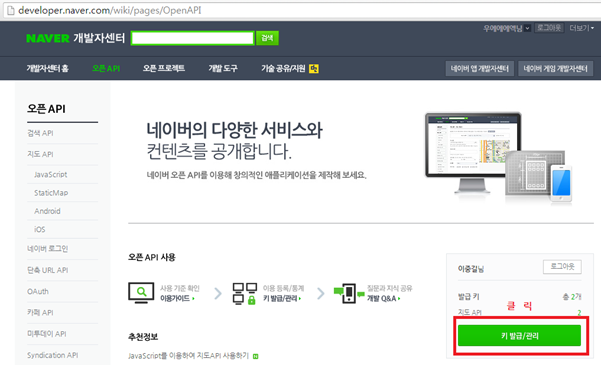Open OAuth in the sidebar
Screen dimensions: 601x365
(x=38, y=291)
